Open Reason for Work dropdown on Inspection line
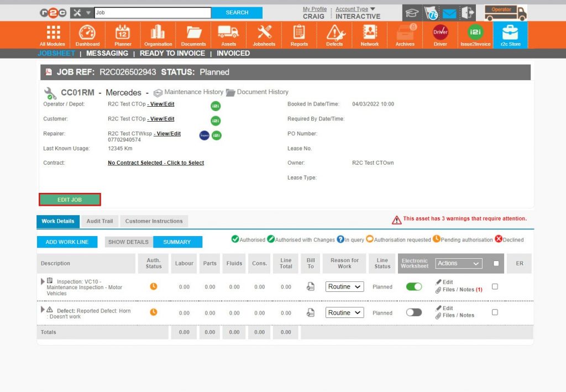 [x=345, y=286]
